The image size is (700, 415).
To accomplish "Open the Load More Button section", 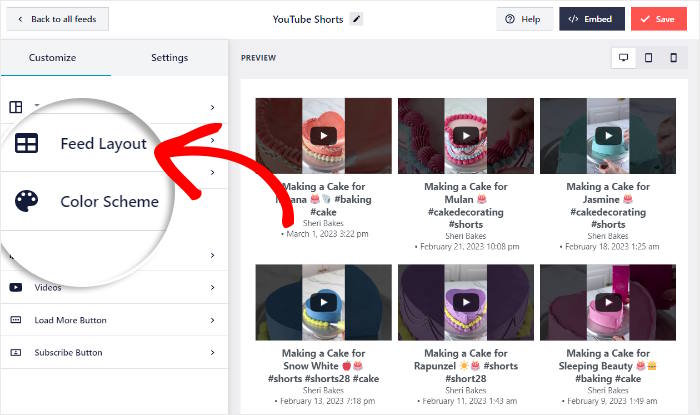I will pos(114,320).
